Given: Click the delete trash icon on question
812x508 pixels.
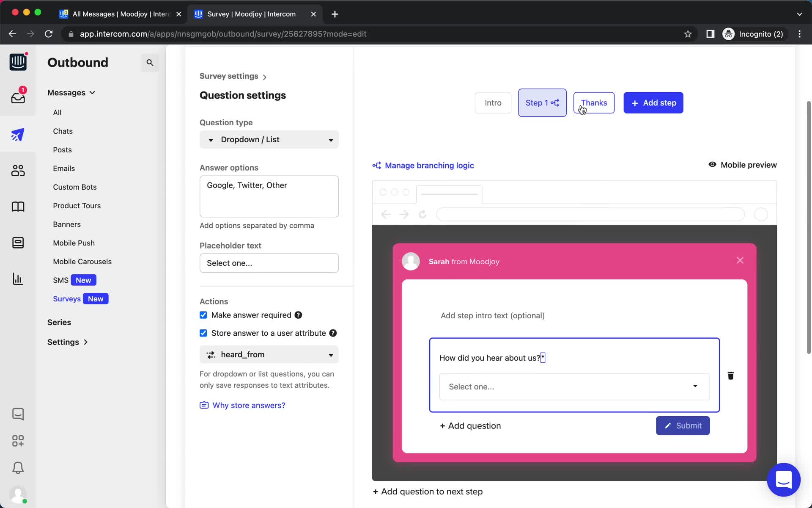Looking at the screenshot, I should [731, 375].
